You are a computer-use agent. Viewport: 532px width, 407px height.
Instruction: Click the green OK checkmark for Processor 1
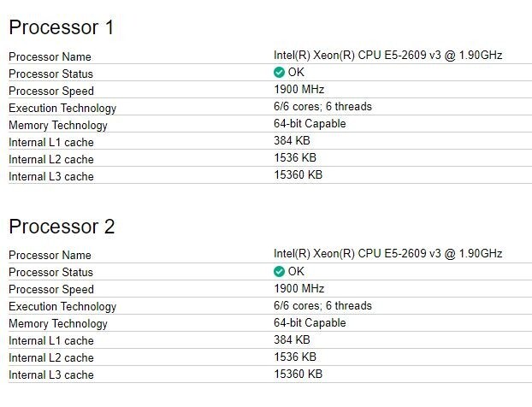point(279,73)
